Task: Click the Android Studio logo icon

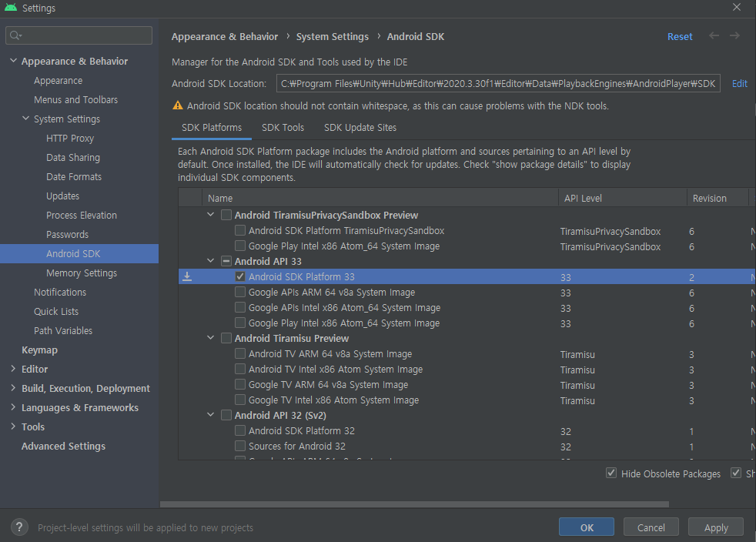Action: 11,8
